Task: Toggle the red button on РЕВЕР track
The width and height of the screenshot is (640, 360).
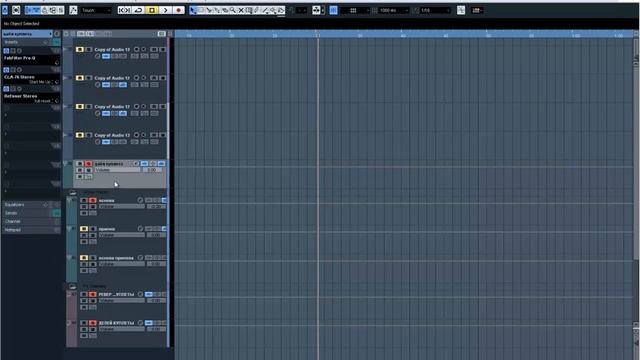Action: click(x=93, y=294)
